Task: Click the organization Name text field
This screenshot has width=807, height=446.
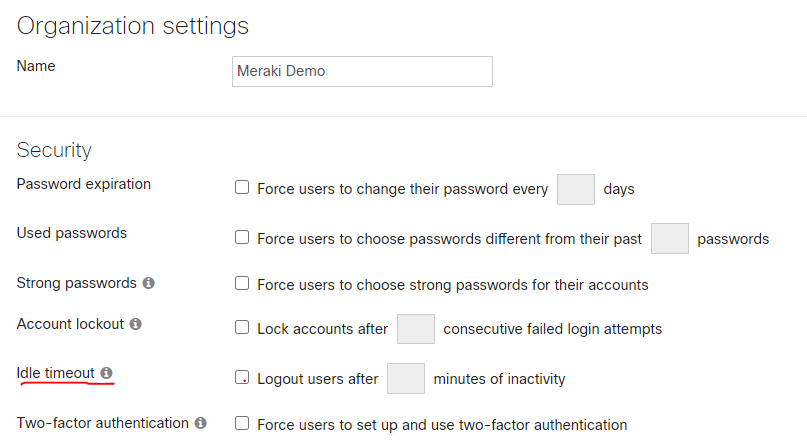Action: (x=362, y=71)
